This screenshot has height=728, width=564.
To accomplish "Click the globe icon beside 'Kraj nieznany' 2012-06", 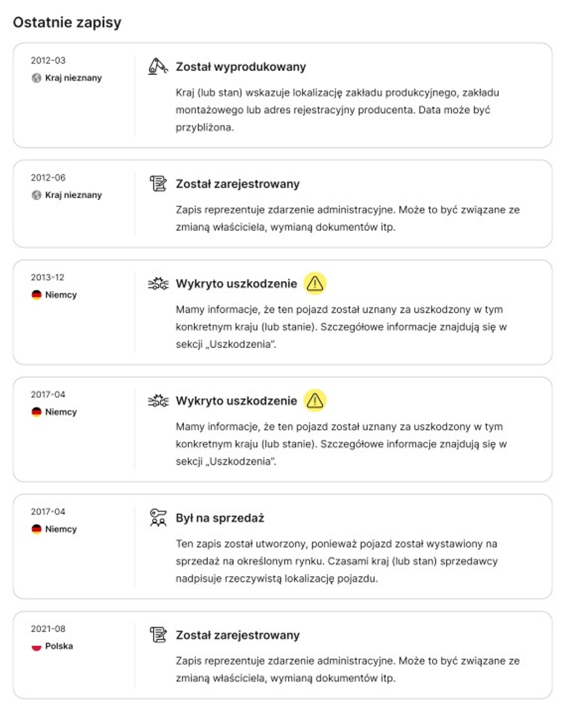I will click(x=36, y=195).
